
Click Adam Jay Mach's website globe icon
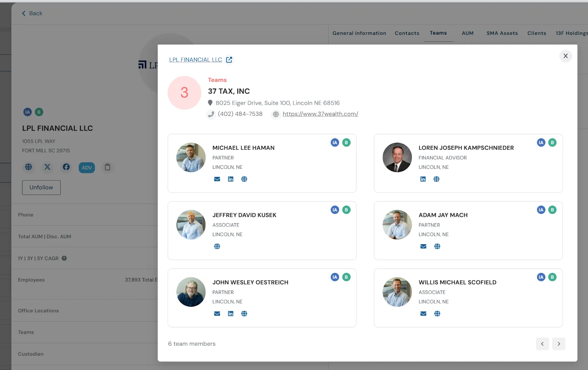(437, 246)
